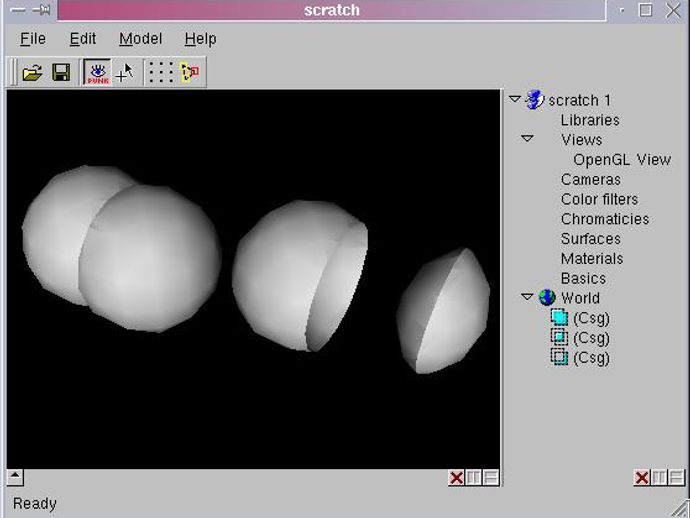This screenshot has width=690, height=518.
Task: Select Basics in the tree
Action: pos(583,278)
